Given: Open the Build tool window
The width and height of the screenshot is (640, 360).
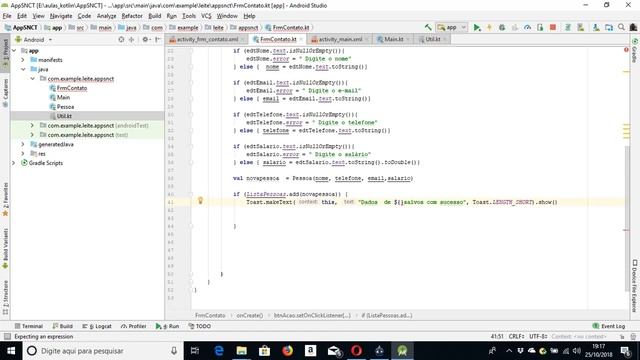Looking at the screenshot, I should pos(62,326).
